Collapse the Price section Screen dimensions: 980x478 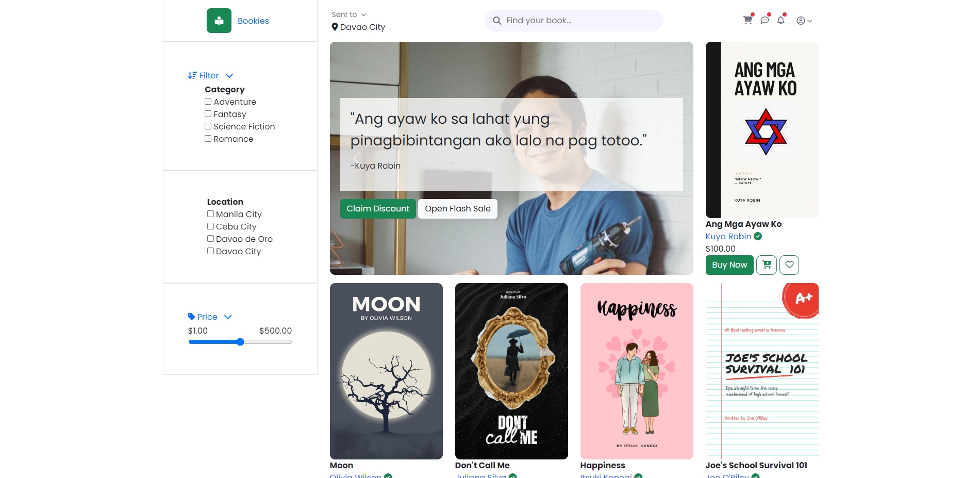tap(227, 317)
